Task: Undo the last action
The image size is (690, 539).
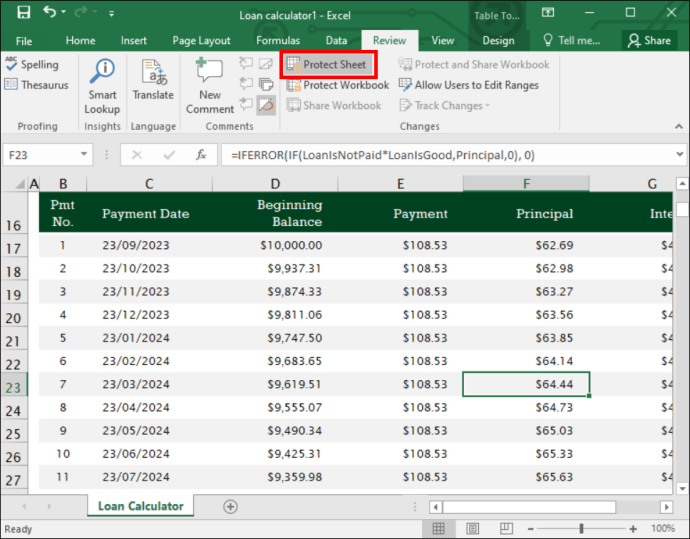Action: 49,12
